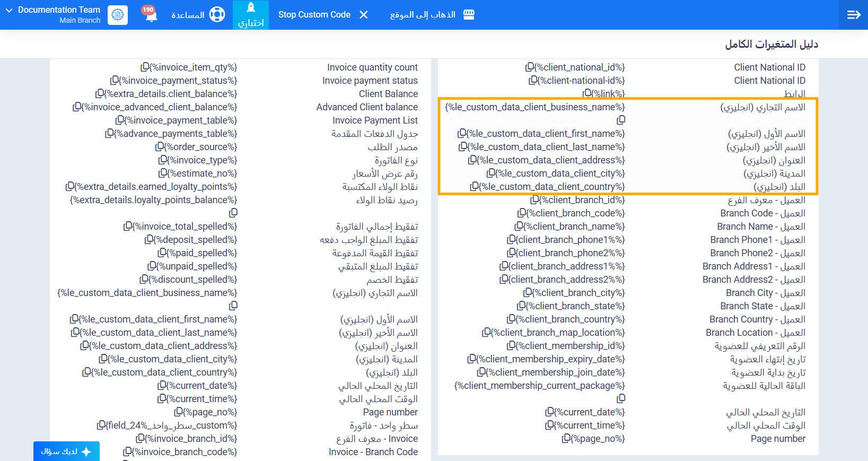Follow the Arabic go-to-site link

click(x=423, y=15)
